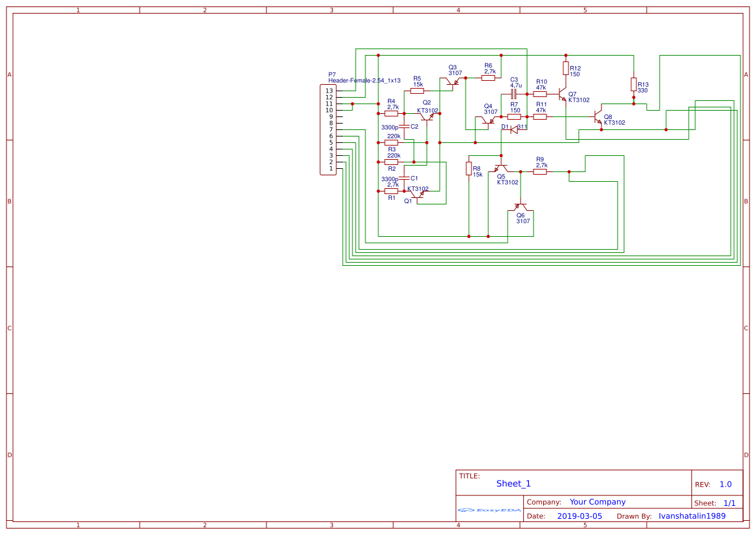
Task: Select the C2 3300p value label
Action: click(389, 127)
